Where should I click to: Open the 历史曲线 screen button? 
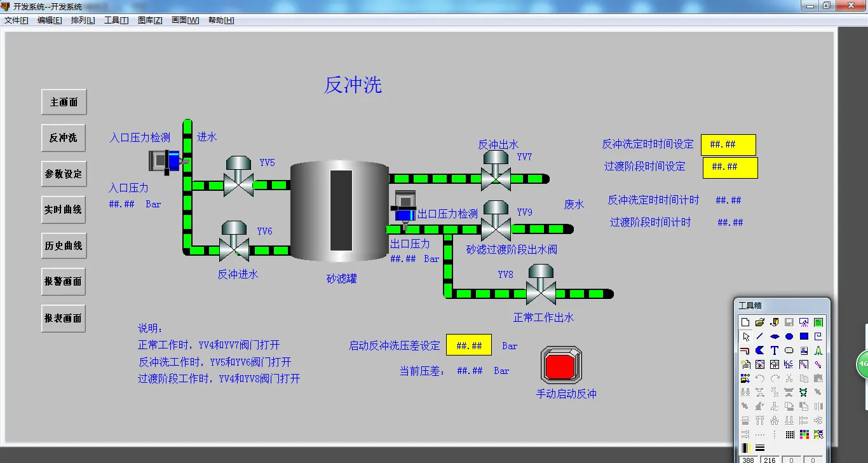point(63,245)
